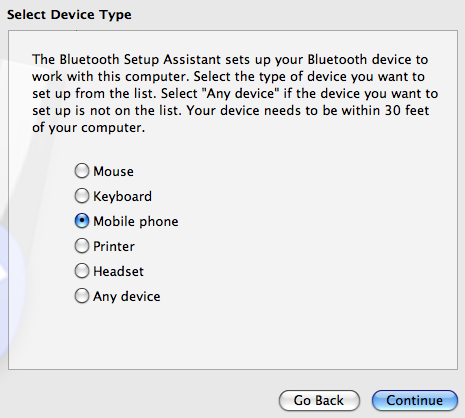
Task: Click the 'Any device' option label
Action: (x=127, y=296)
